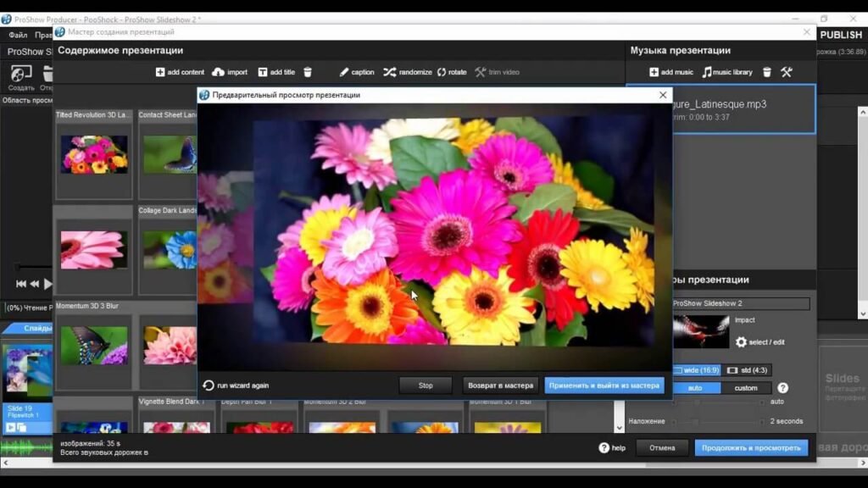The height and width of the screenshot is (488, 868).
Task: Select the wide (16:9) aspect ratio
Action: coord(697,370)
